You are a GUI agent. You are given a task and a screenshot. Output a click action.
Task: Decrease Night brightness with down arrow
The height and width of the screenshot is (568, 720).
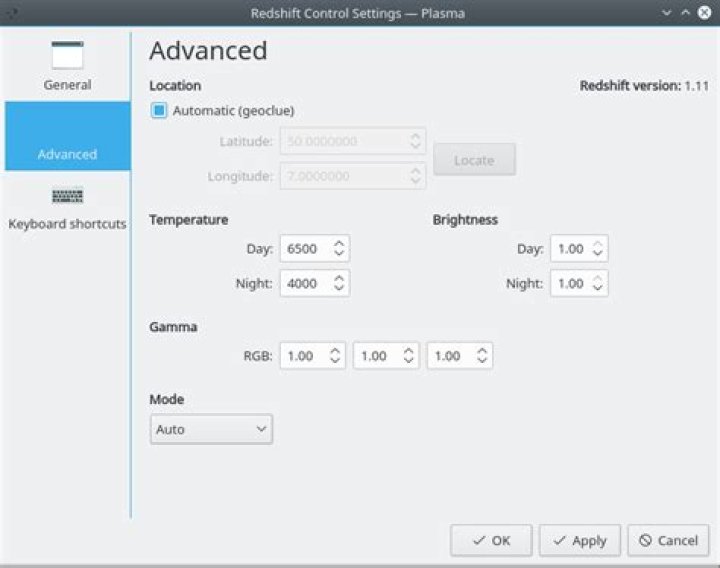(597, 288)
